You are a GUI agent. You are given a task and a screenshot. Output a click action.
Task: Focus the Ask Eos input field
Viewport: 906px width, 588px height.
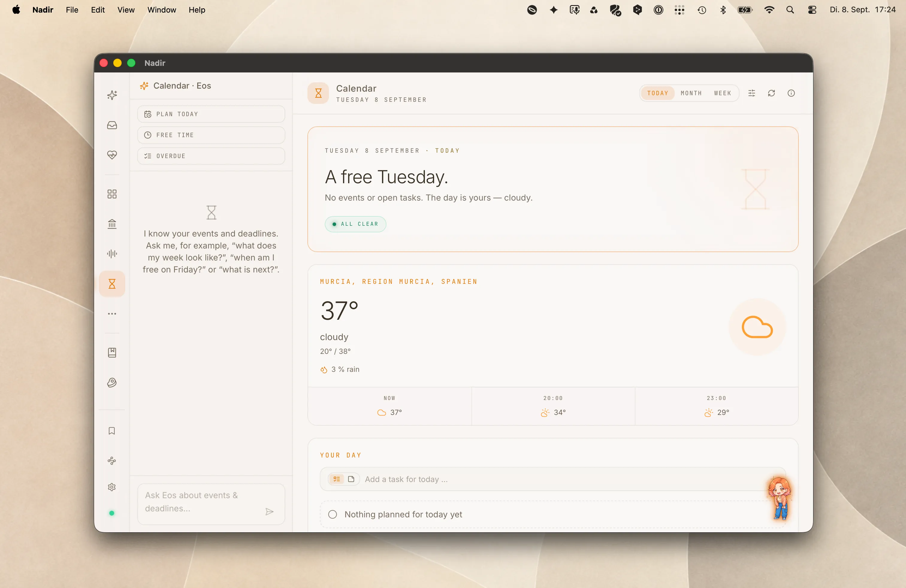tap(211, 504)
